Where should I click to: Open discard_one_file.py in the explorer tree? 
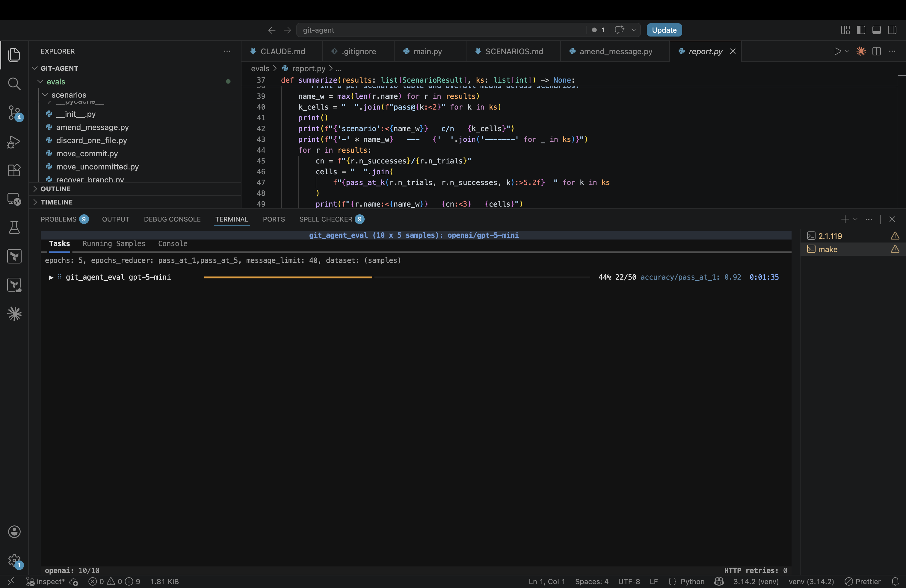coord(91,140)
